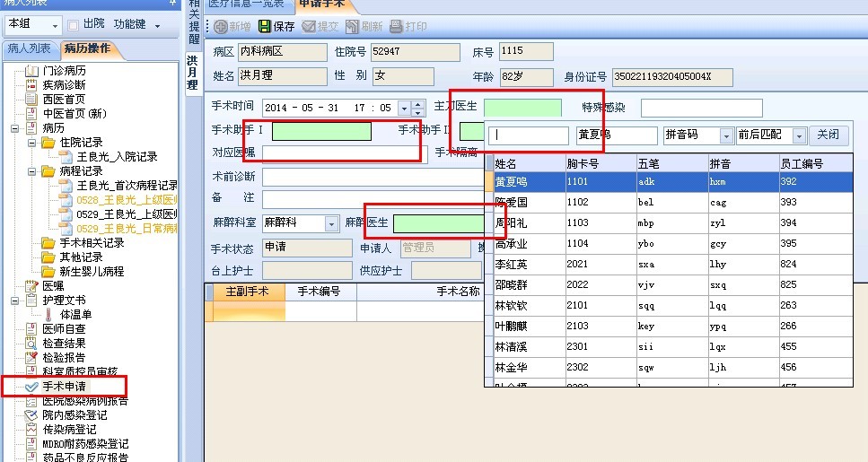Image resolution: width=868 pixels, height=462 pixels.
Task: Open the 手术时间 date dropdown arrow
Action: pyautogui.click(x=405, y=108)
